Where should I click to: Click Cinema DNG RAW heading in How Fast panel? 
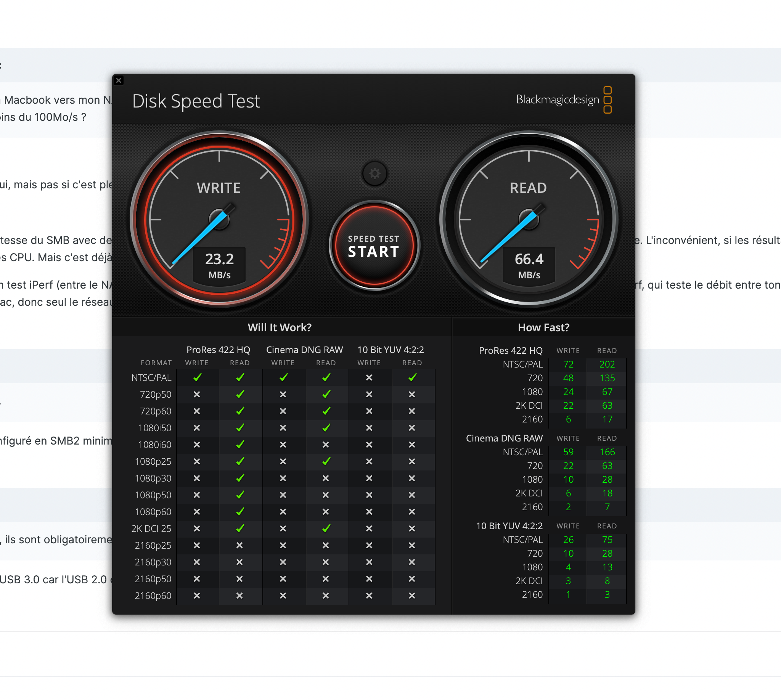[x=504, y=438]
